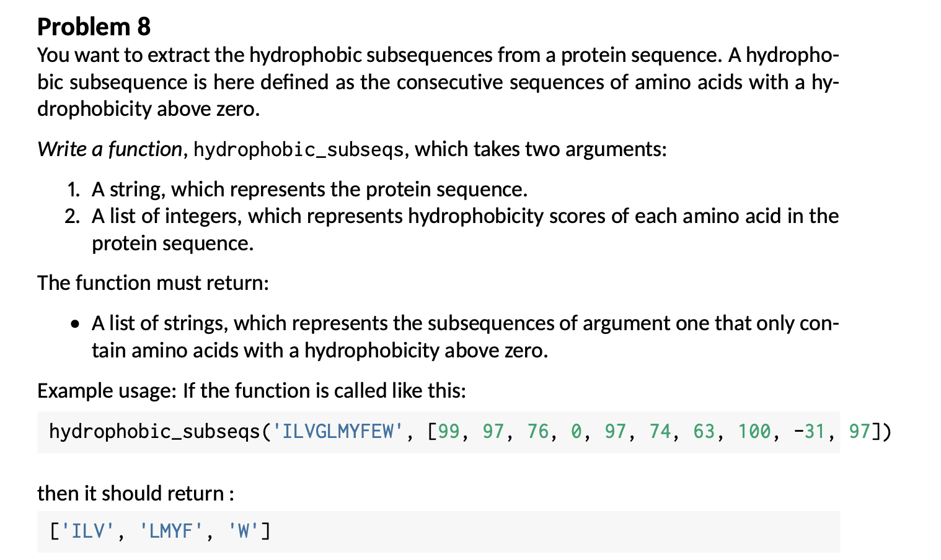Click list item 1 about the protein string

click(309, 190)
